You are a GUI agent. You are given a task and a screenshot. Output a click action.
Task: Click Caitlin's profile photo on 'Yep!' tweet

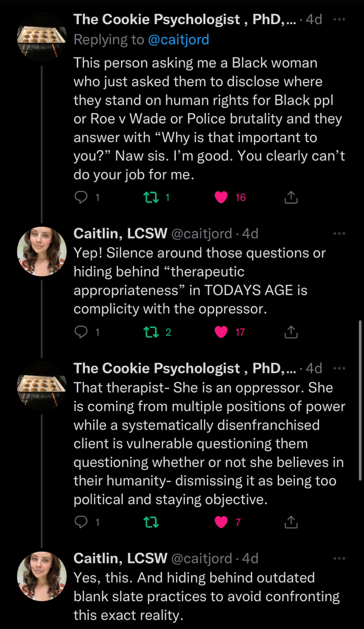(x=41, y=251)
